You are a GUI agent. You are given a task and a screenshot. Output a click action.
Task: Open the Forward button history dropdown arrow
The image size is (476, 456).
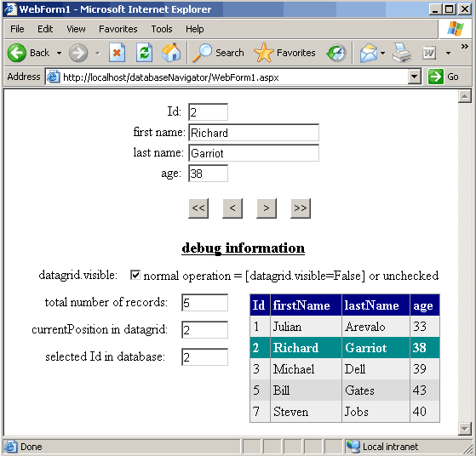[x=97, y=53]
